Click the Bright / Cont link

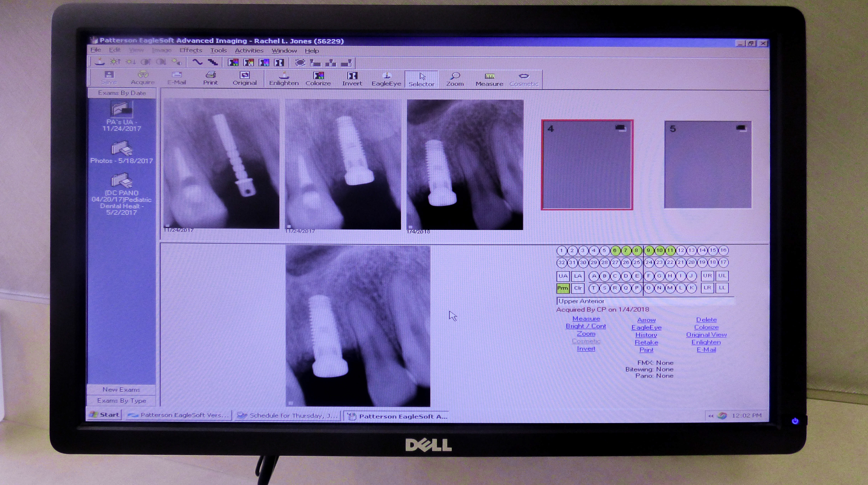[x=586, y=326]
